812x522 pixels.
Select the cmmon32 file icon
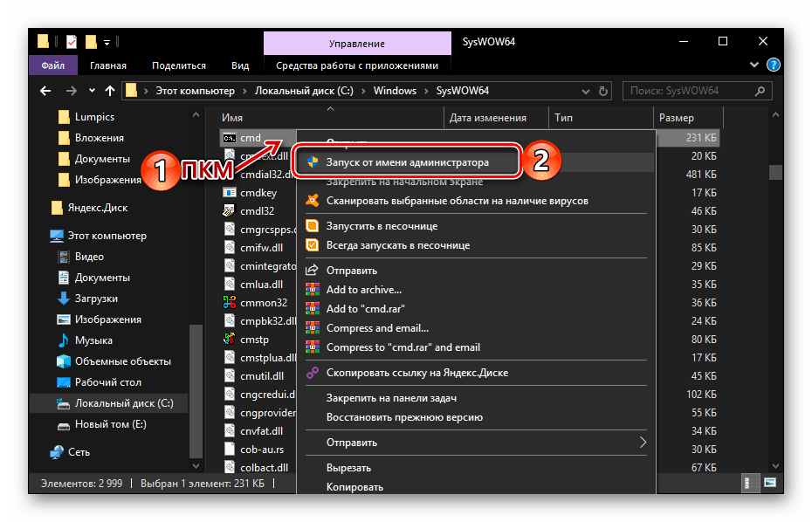point(230,302)
